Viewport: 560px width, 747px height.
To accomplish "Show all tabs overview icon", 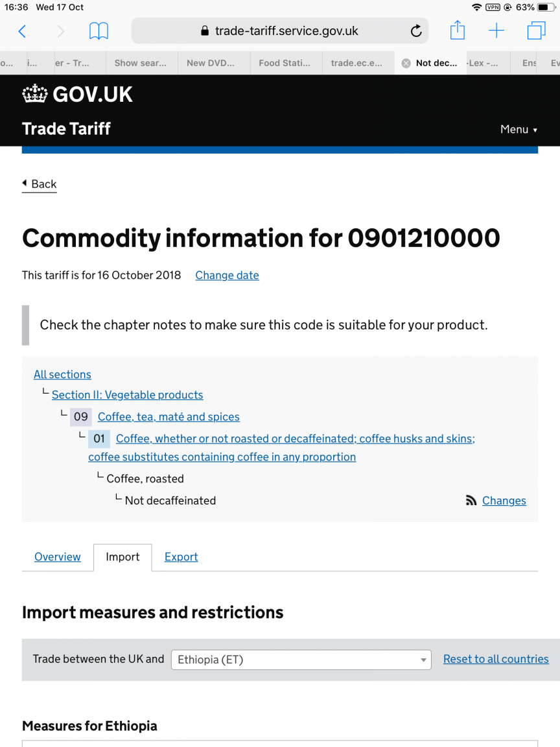I will (x=536, y=31).
